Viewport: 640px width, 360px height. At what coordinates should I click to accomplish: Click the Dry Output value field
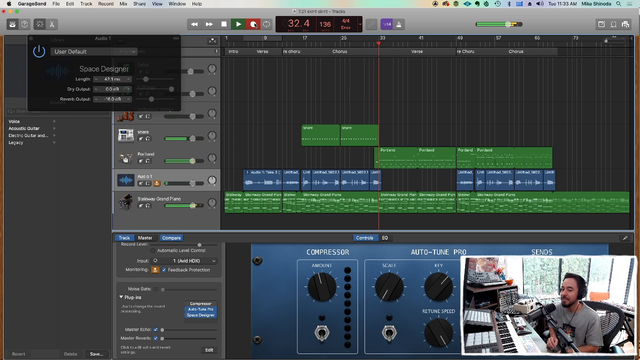click(112, 89)
